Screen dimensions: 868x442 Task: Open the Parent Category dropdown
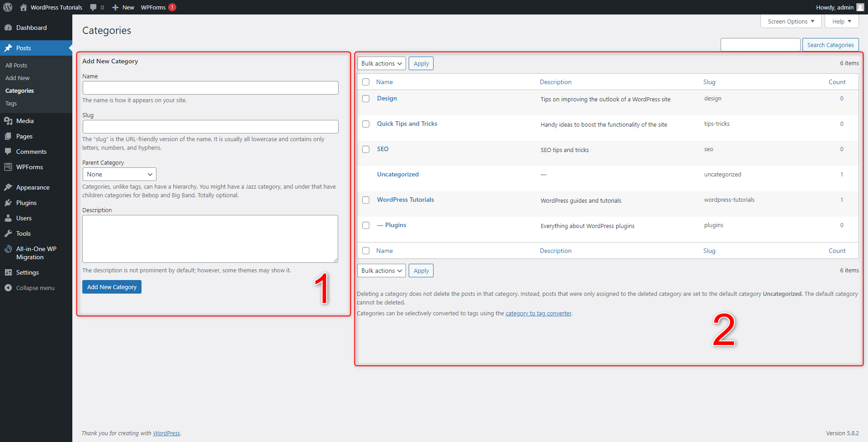click(x=119, y=174)
